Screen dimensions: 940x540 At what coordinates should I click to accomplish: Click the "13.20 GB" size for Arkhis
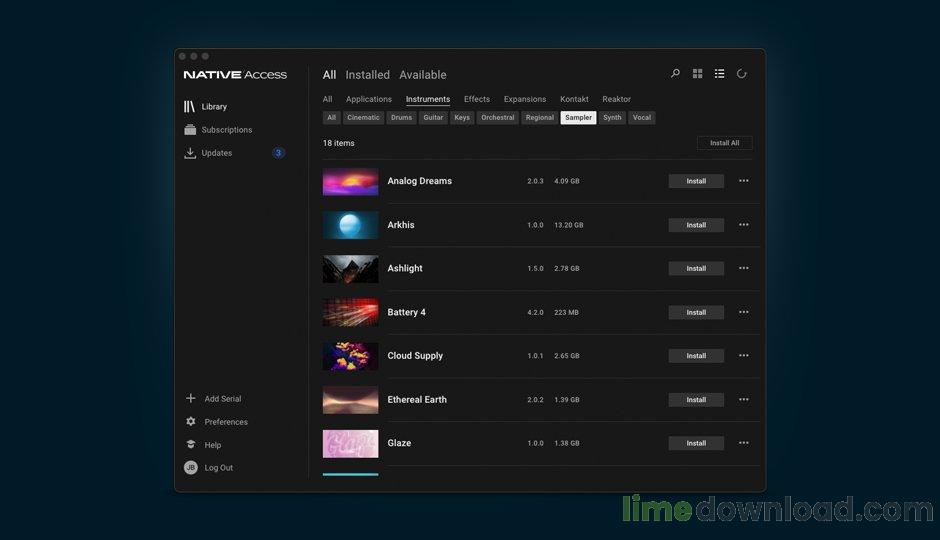[x=568, y=225]
